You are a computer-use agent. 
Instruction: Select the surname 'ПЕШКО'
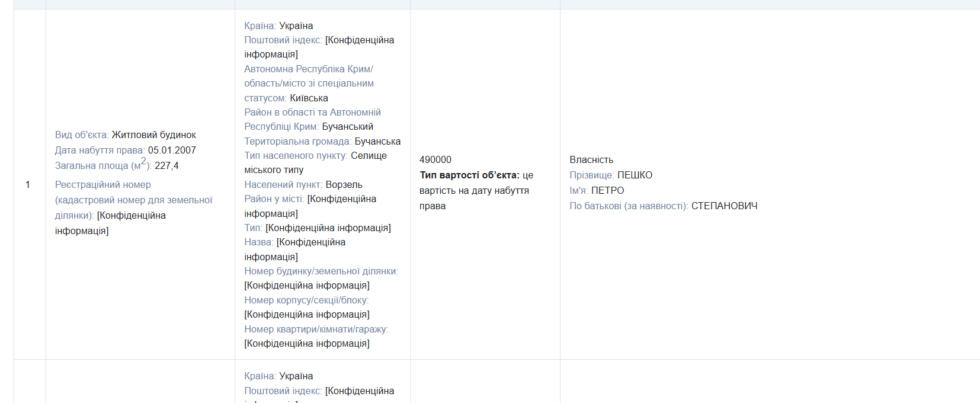(635, 175)
